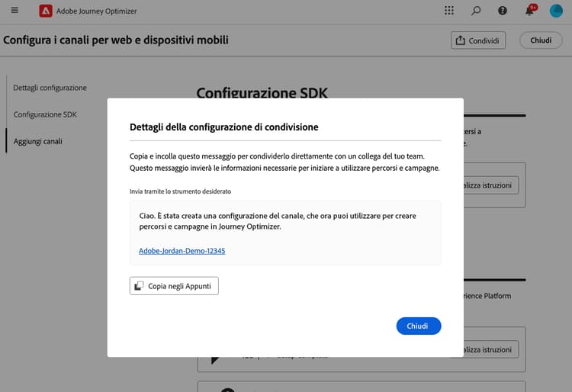
Task: Click the blue Chiudi dialog button
Action: [419, 326]
